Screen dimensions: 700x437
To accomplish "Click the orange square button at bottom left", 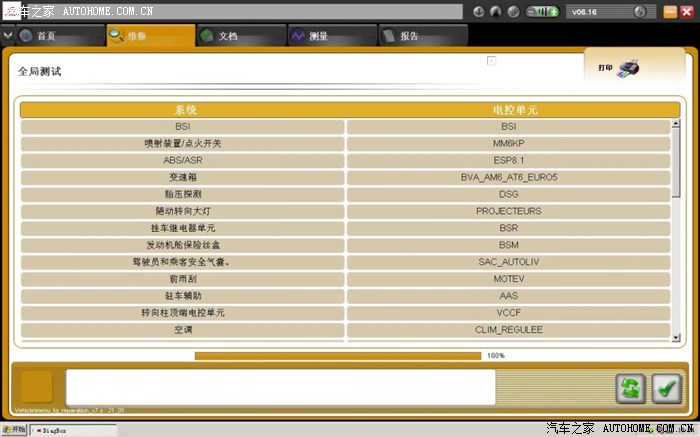I will (37, 387).
